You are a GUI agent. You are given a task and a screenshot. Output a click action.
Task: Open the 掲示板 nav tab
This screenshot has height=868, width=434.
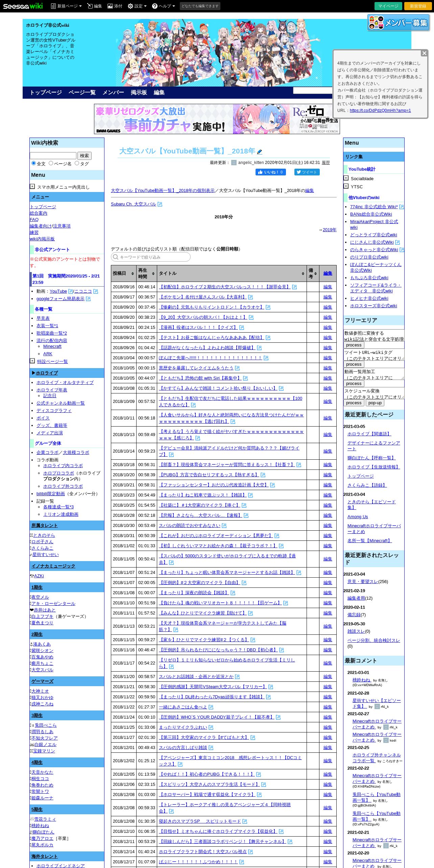coord(139,93)
